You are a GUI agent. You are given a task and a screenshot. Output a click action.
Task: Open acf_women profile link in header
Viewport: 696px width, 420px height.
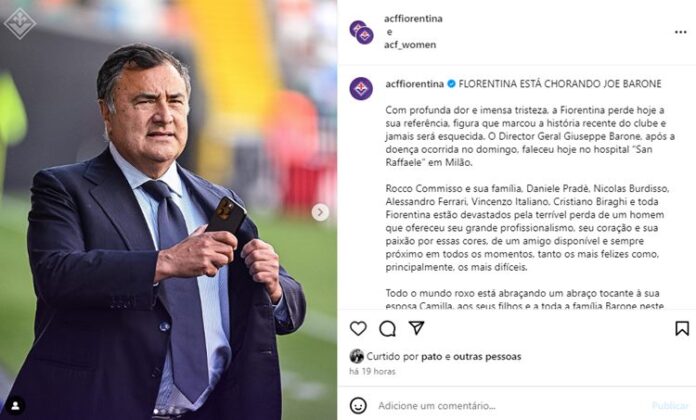[410, 45]
